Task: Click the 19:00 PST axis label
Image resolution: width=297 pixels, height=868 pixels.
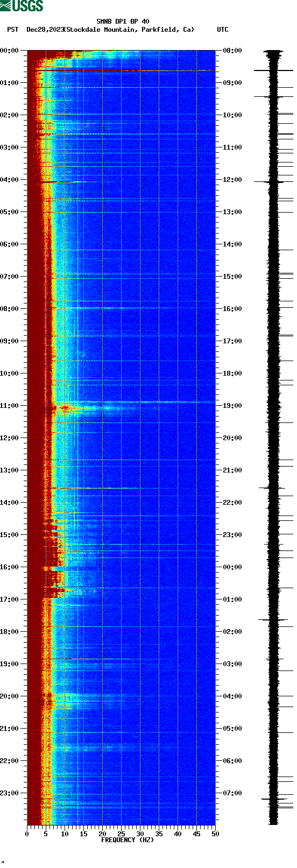Action: [x=9, y=664]
